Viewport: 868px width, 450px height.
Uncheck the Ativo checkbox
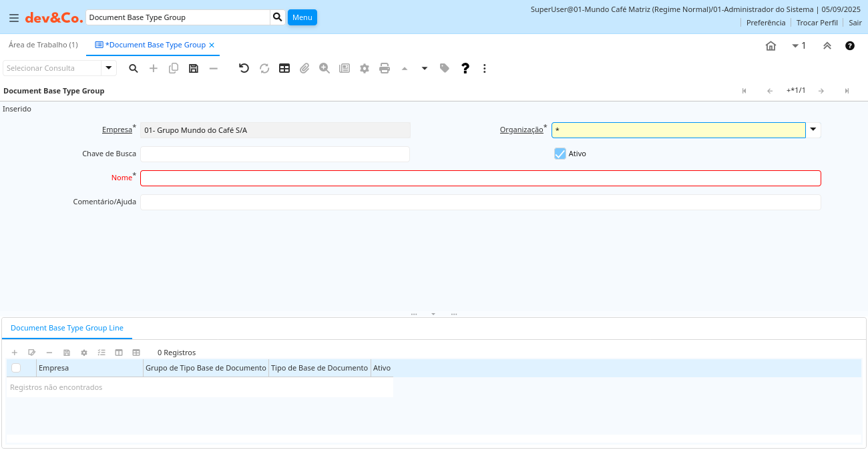coord(560,154)
